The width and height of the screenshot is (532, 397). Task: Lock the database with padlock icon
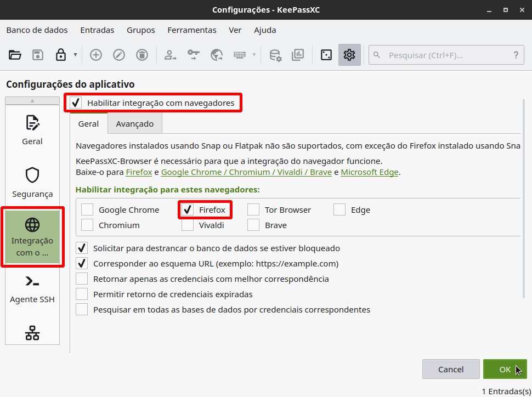click(x=61, y=55)
